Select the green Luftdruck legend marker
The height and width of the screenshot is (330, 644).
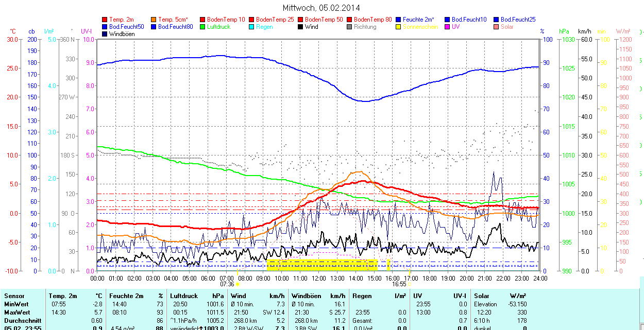(203, 27)
